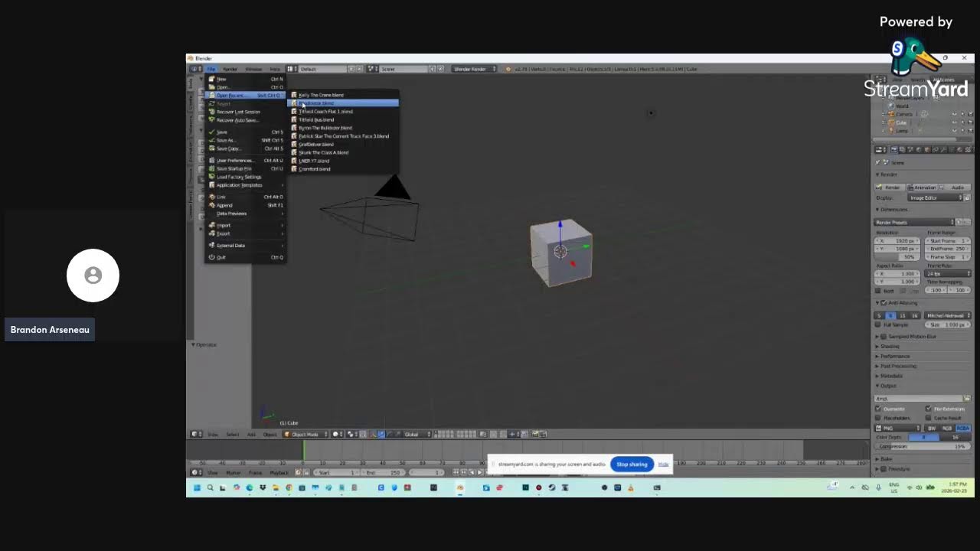The width and height of the screenshot is (980, 551).
Task: Open Windows Start menu
Action: 197,487
